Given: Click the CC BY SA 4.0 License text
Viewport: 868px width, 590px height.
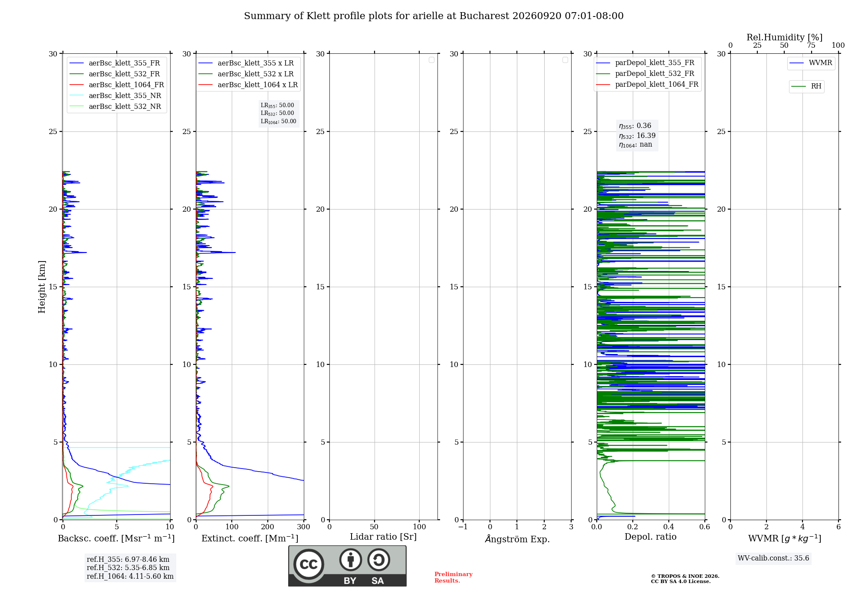Looking at the screenshot, I should pyautogui.click(x=681, y=581).
